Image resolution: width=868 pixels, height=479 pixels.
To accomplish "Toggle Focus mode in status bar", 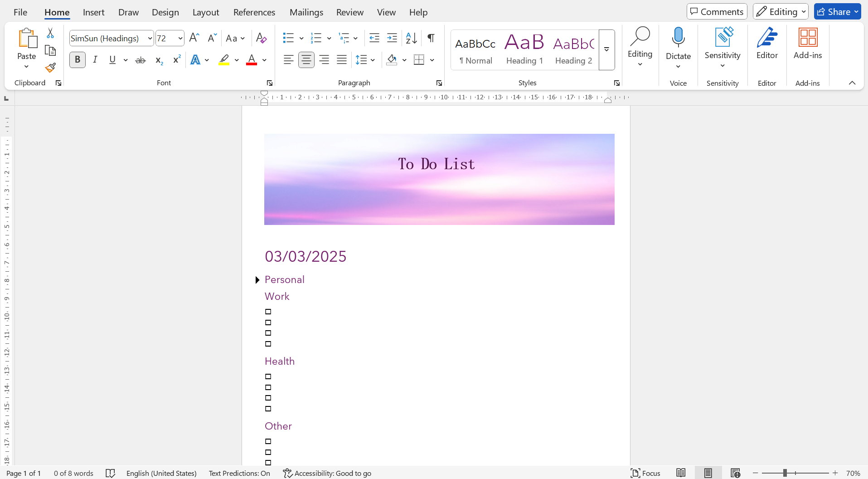I will (645, 473).
